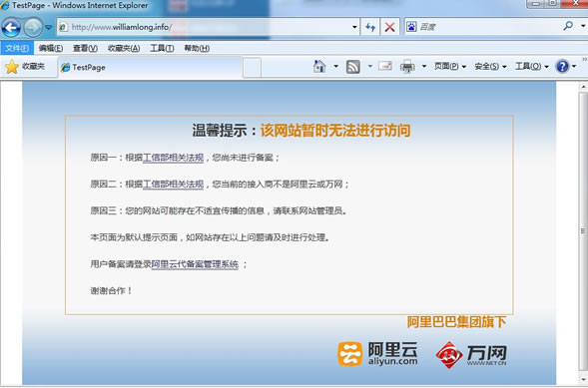Click the Forward navigation arrow

[33, 27]
